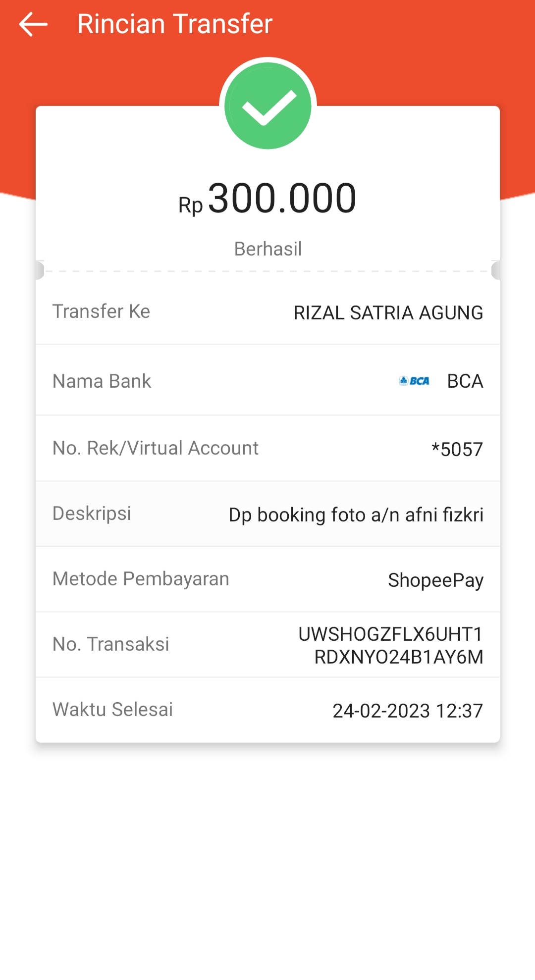The height and width of the screenshot is (980, 535).
Task: Select the Rp 300.000 transfer amount
Action: tap(267, 199)
